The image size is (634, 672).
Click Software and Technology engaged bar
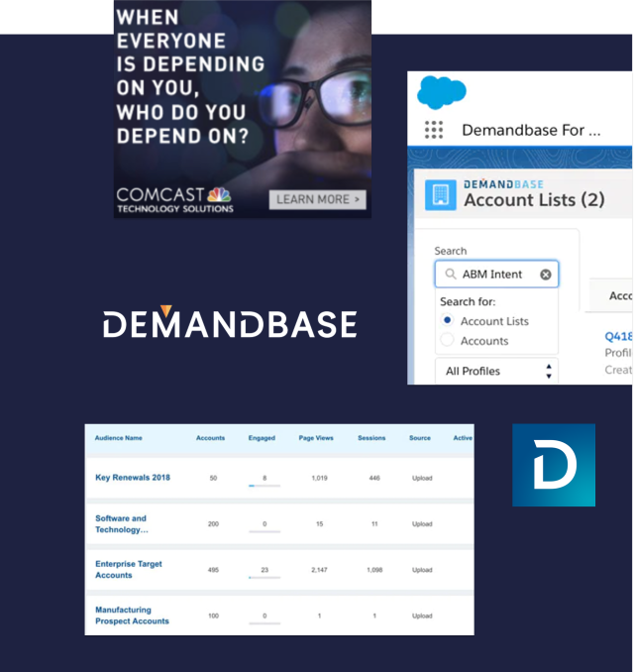click(264, 532)
